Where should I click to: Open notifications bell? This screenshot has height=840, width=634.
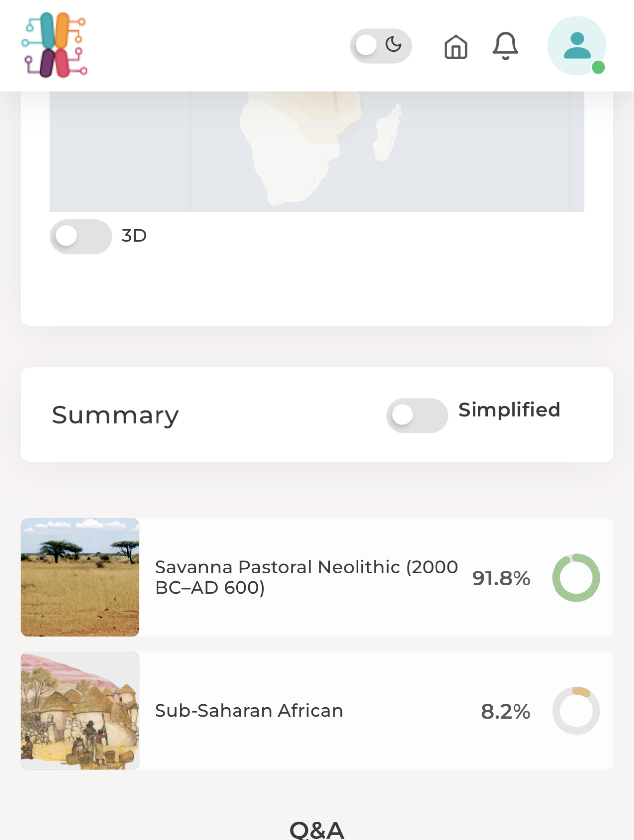[x=505, y=46]
